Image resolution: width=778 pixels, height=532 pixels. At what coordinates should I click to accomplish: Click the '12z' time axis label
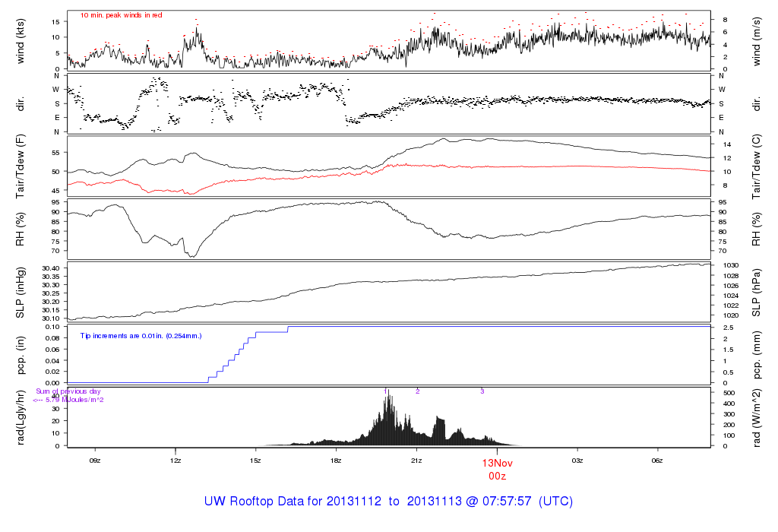click(176, 461)
